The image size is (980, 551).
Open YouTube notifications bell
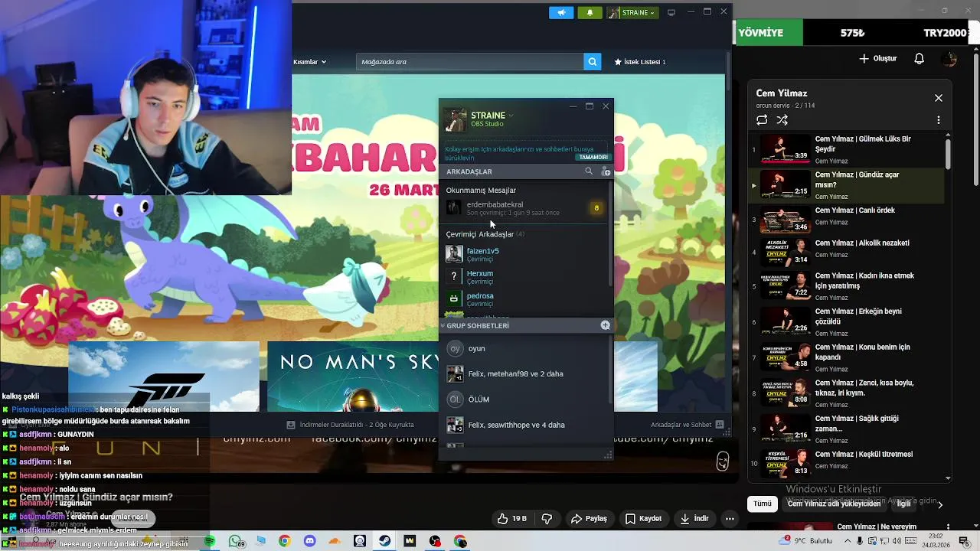pyautogui.click(x=920, y=59)
